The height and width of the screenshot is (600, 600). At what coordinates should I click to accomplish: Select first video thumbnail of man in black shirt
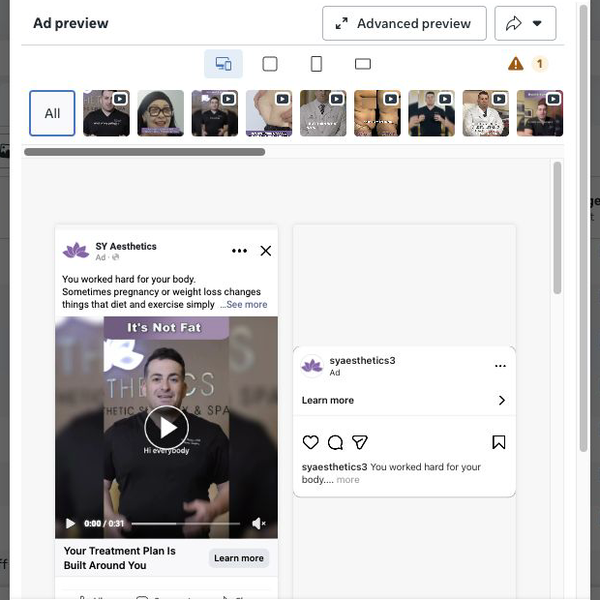[x=106, y=113]
